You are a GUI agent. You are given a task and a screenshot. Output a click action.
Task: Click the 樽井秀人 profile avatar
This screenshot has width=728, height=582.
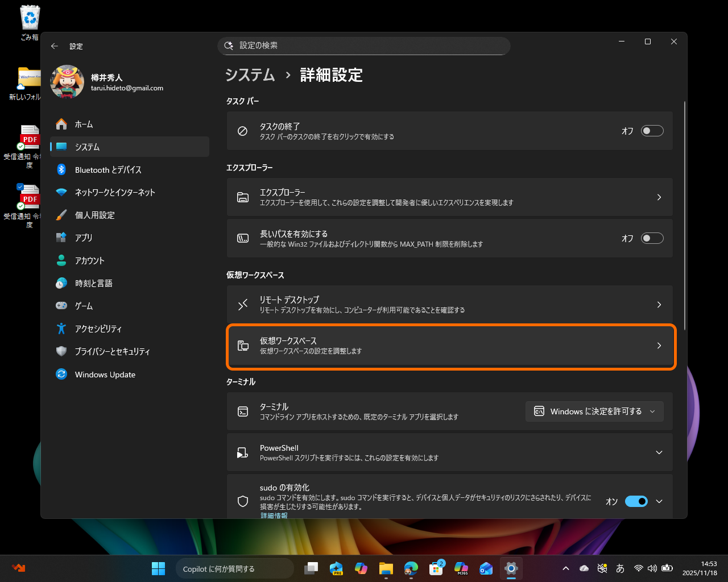coord(67,82)
